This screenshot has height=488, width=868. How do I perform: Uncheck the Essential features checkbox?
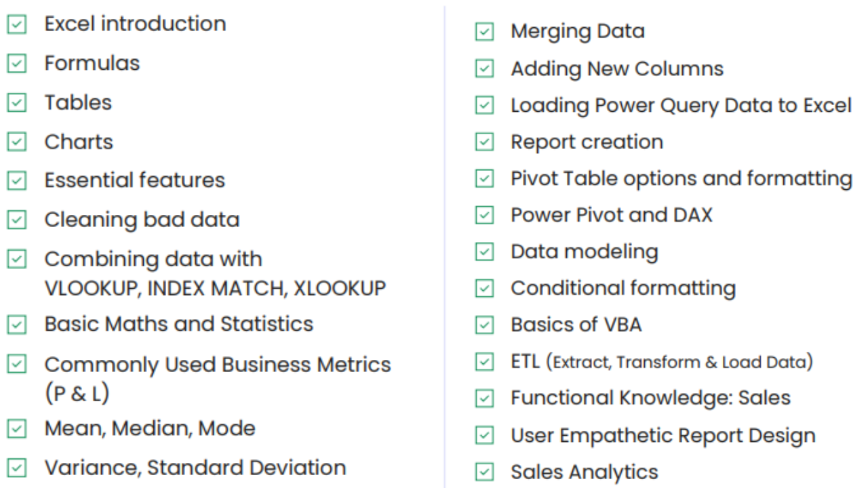17,181
